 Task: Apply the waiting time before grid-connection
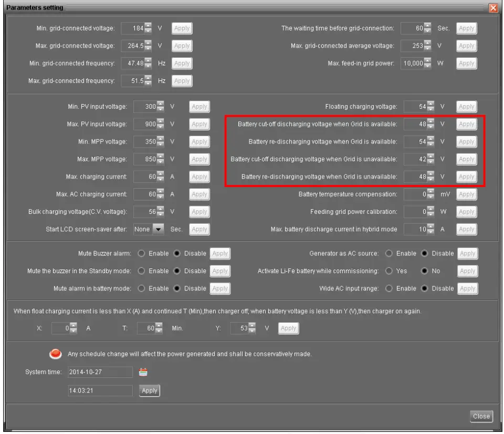[467, 28]
